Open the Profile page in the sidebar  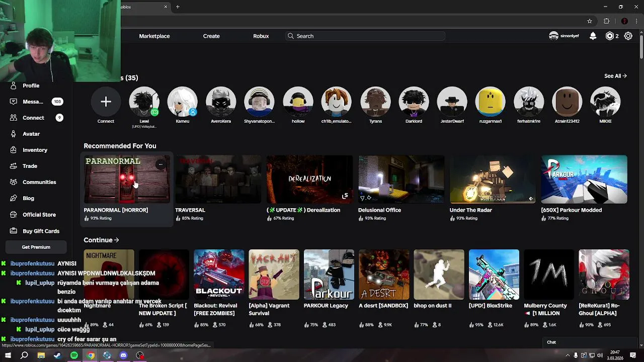31,85
